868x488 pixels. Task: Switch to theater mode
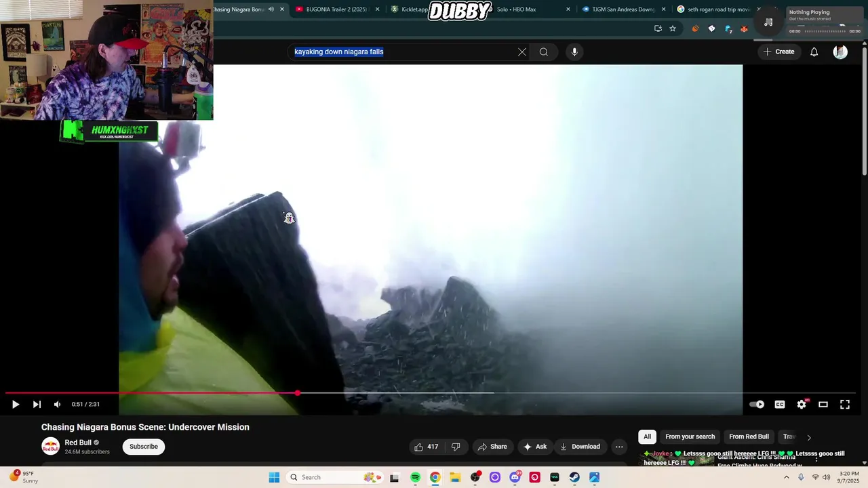pos(823,404)
